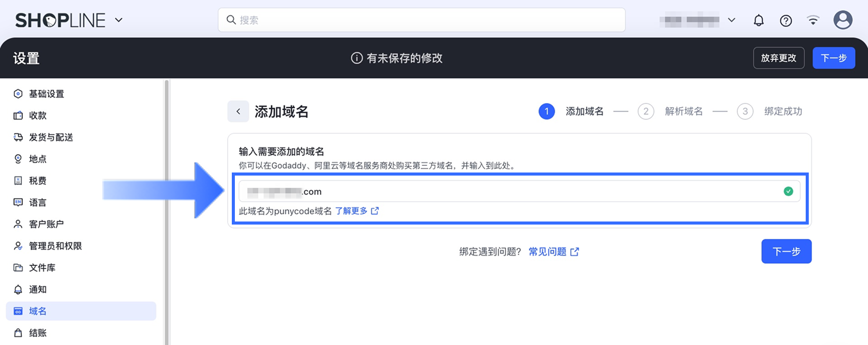The image size is (868, 345).
Task: Click the search magnifier icon
Action: click(x=231, y=20)
